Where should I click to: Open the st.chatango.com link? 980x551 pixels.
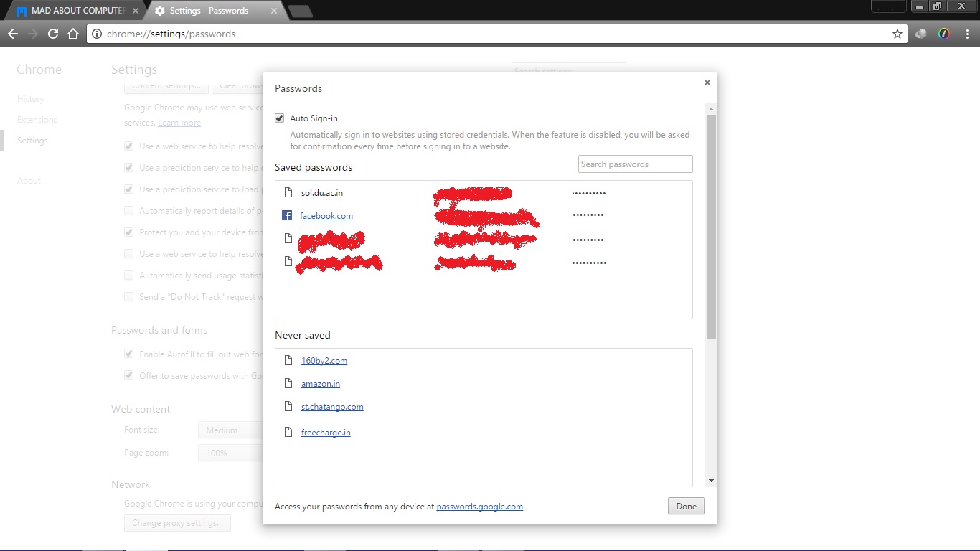[x=332, y=407]
